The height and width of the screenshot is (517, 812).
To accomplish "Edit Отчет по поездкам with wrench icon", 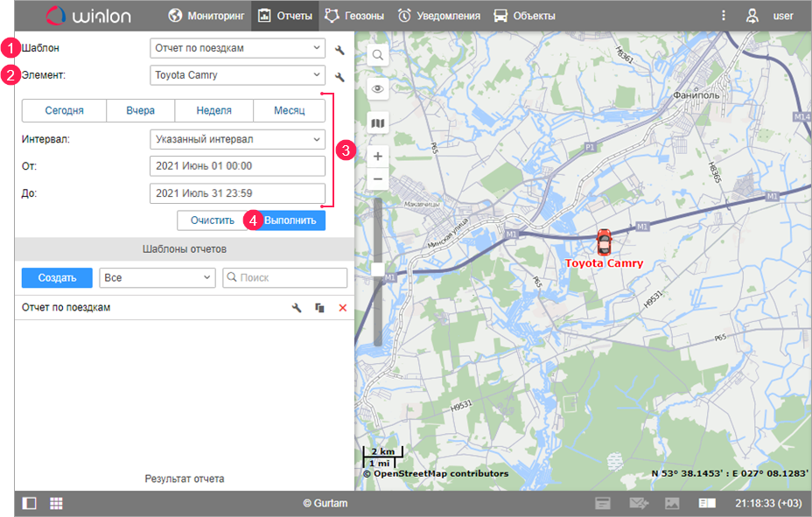I will tap(297, 308).
